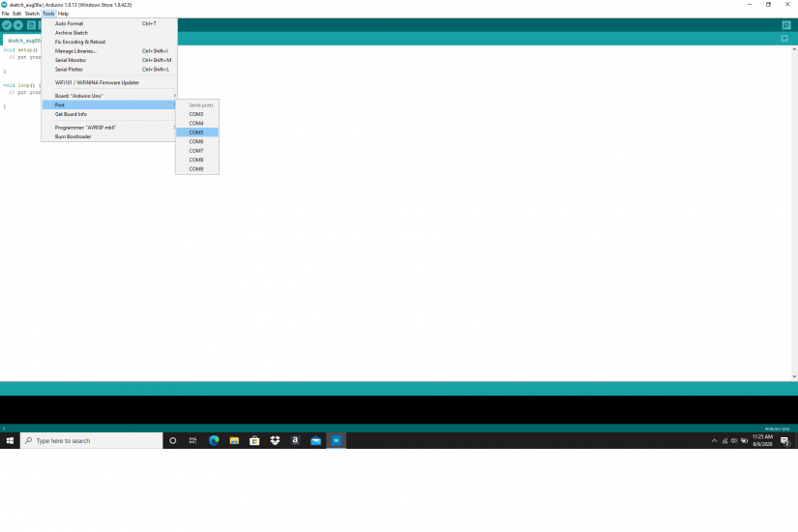Click the New sketch page icon

pyautogui.click(x=31, y=25)
